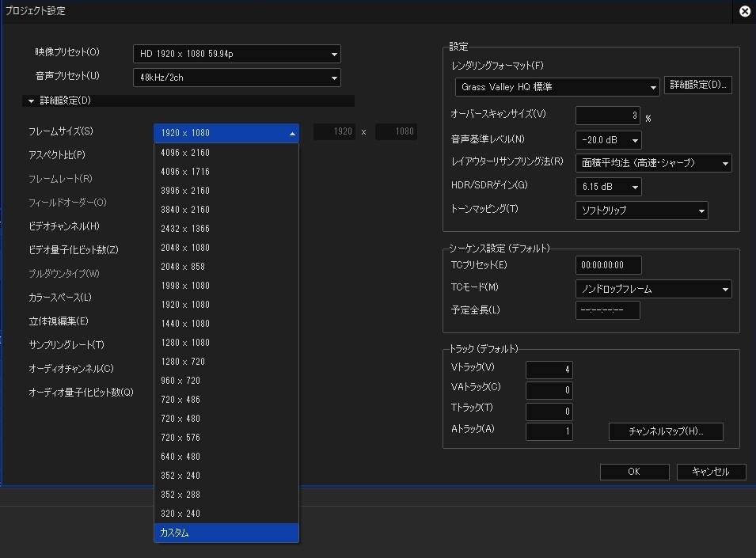756x558 pixels.
Task: Select the 720 x 480 option
Action: [180, 419]
